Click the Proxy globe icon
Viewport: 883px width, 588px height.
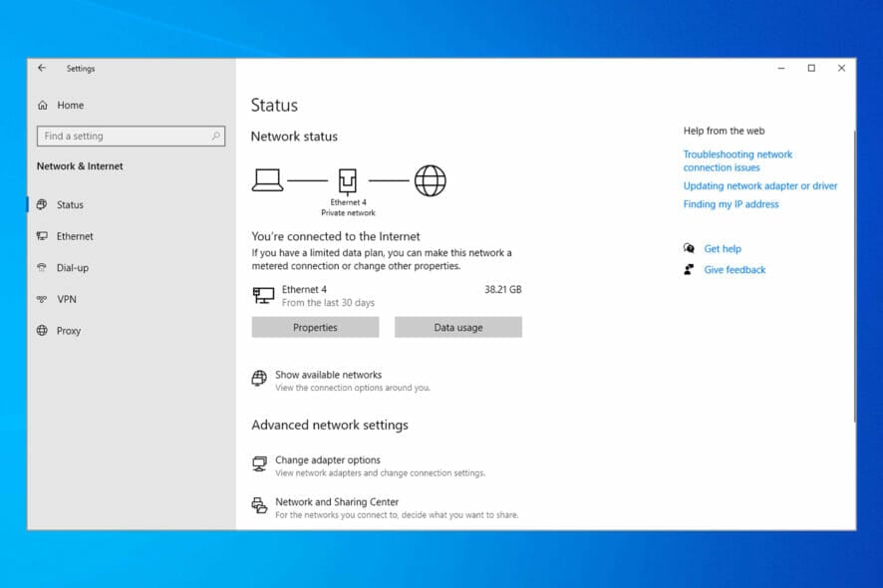(42, 331)
